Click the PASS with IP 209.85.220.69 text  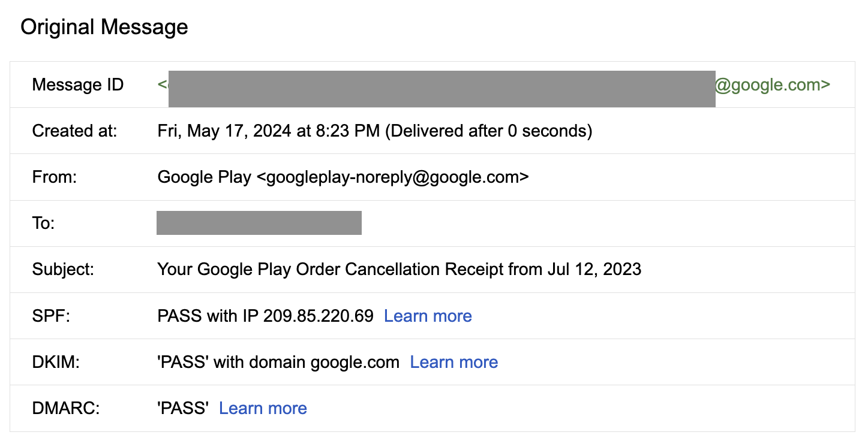[265, 316]
